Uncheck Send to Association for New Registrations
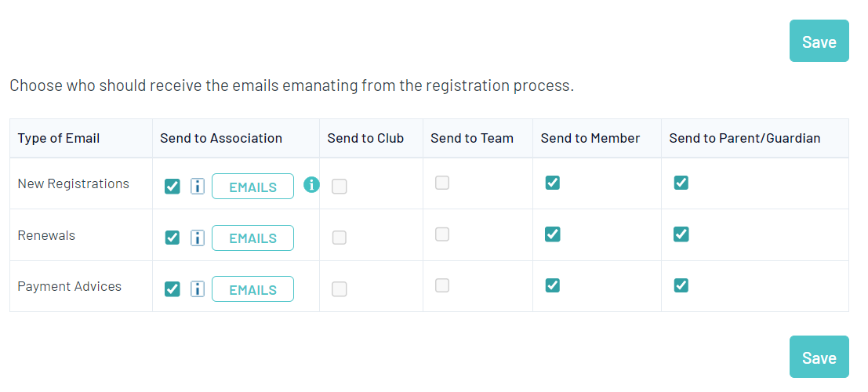 pyautogui.click(x=173, y=187)
